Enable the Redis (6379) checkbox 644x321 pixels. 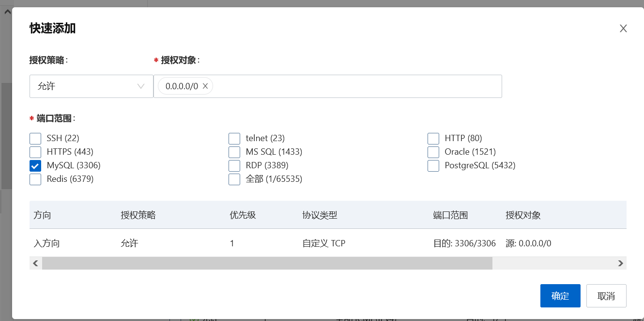pyautogui.click(x=35, y=179)
